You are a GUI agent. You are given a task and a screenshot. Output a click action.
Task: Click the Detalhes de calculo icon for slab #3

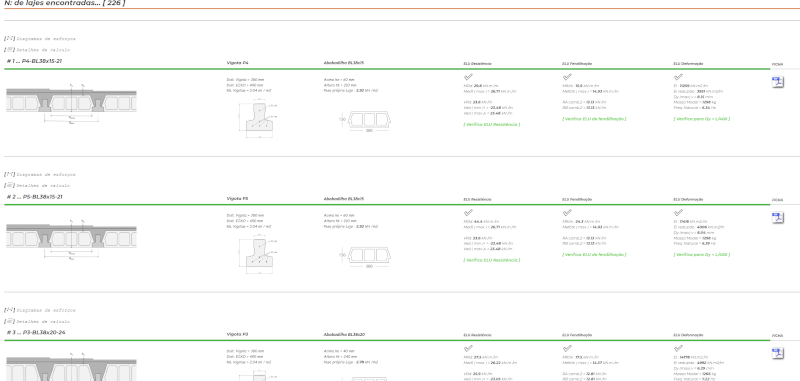[9, 321]
